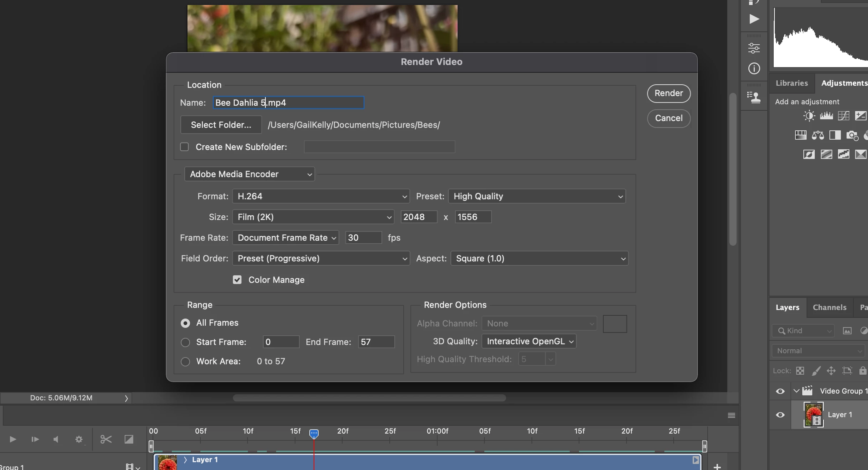Click the Levels adjustment icon
The height and width of the screenshot is (470, 868).
[x=826, y=116]
